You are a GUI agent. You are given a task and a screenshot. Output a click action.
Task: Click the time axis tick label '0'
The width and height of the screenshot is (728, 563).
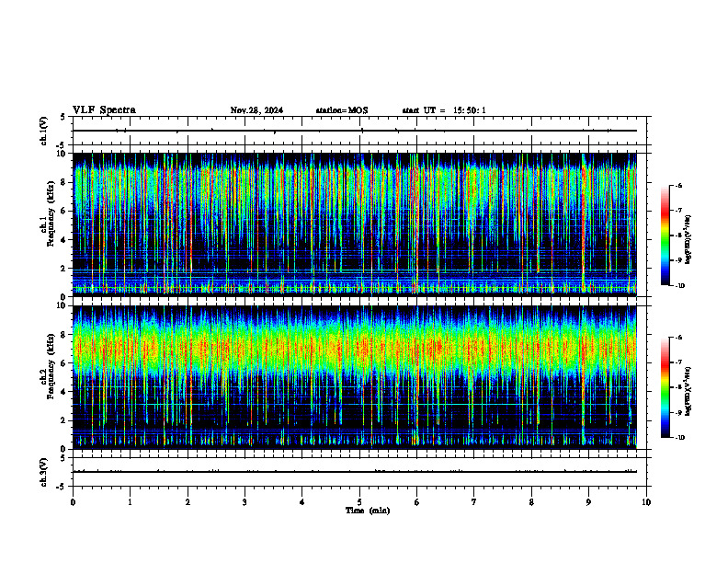tap(73, 502)
